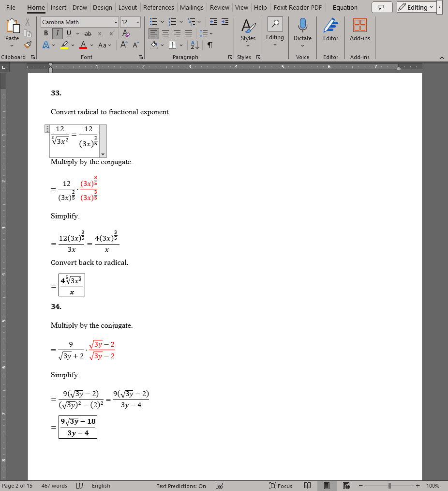448x491 pixels.
Task: Collapse the ribbon chevron
Action: [442, 58]
